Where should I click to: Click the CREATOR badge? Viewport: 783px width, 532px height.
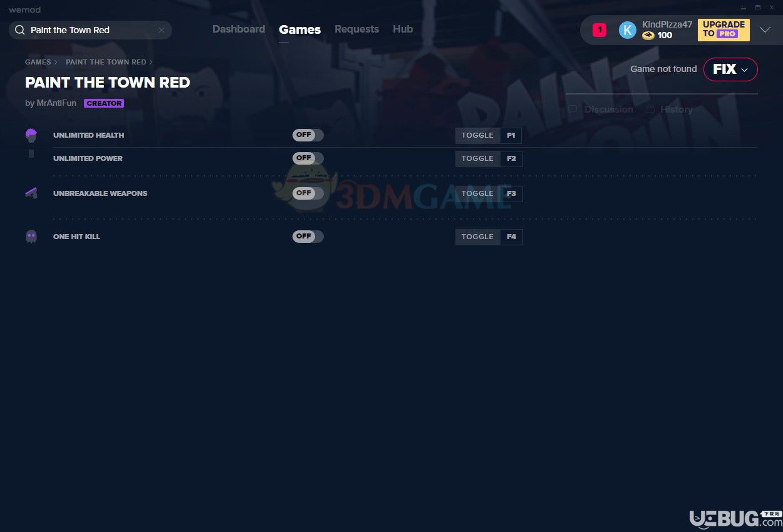[x=104, y=103]
